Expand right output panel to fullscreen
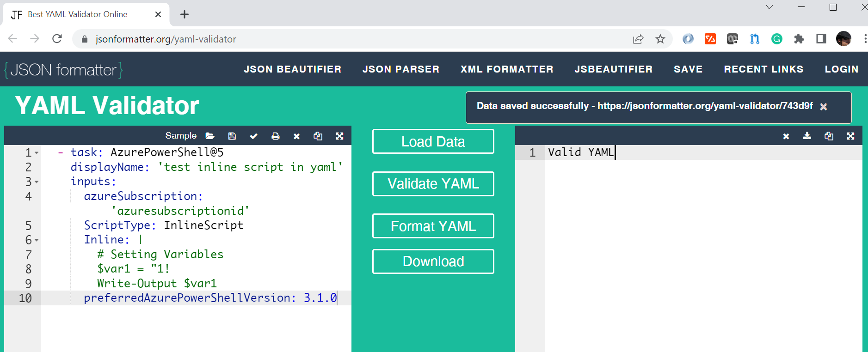 point(850,136)
